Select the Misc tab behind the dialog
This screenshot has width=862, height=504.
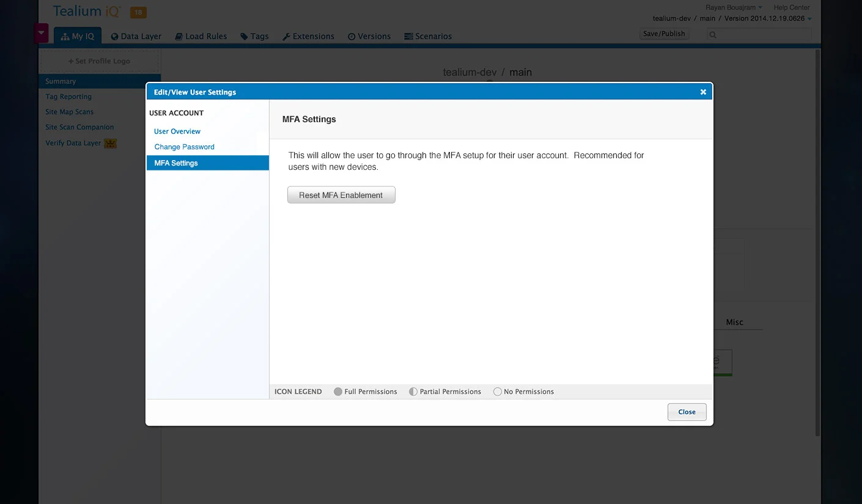coord(734,322)
